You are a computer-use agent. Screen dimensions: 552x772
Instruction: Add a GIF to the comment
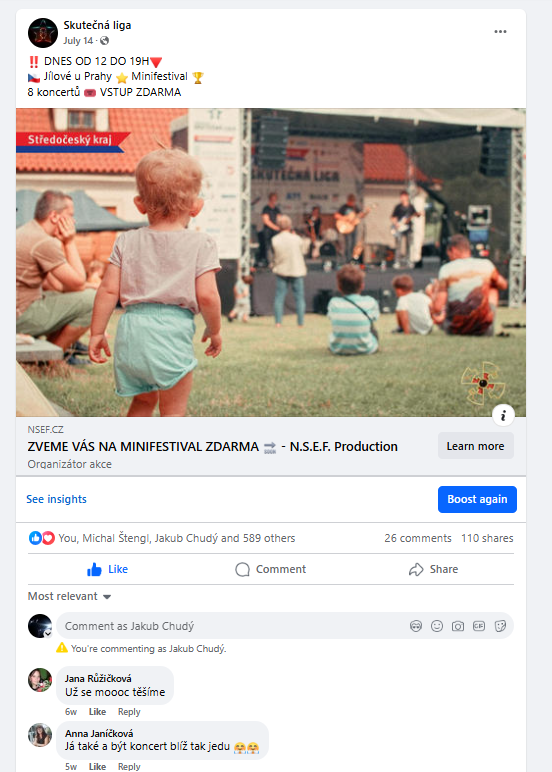(479, 626)
